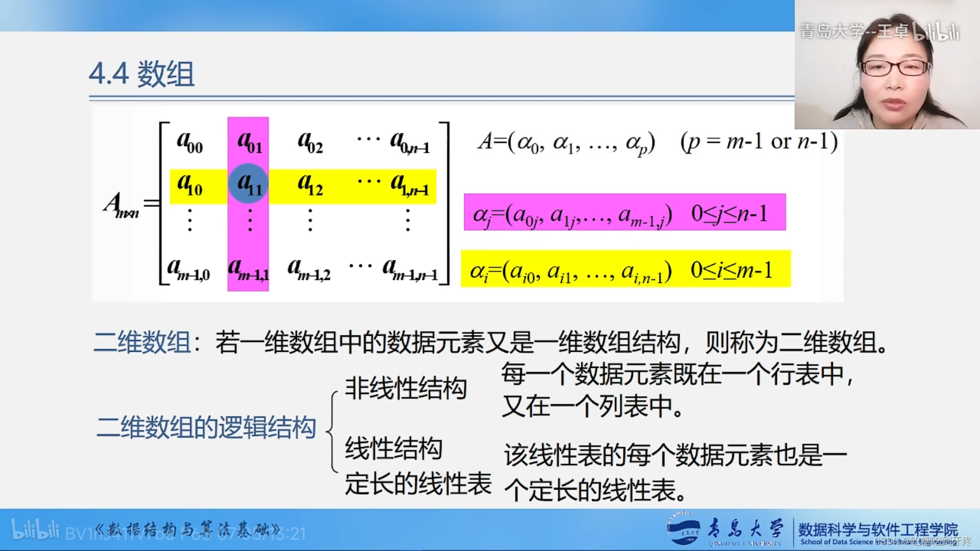Click the footer book title 《数据结构与算法基础》

tap(188, 530)
